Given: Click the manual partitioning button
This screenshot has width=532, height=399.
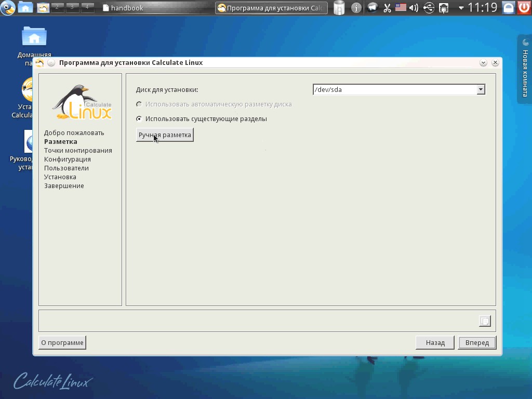Looking at the screenshot, I should [x=165, y=135].
